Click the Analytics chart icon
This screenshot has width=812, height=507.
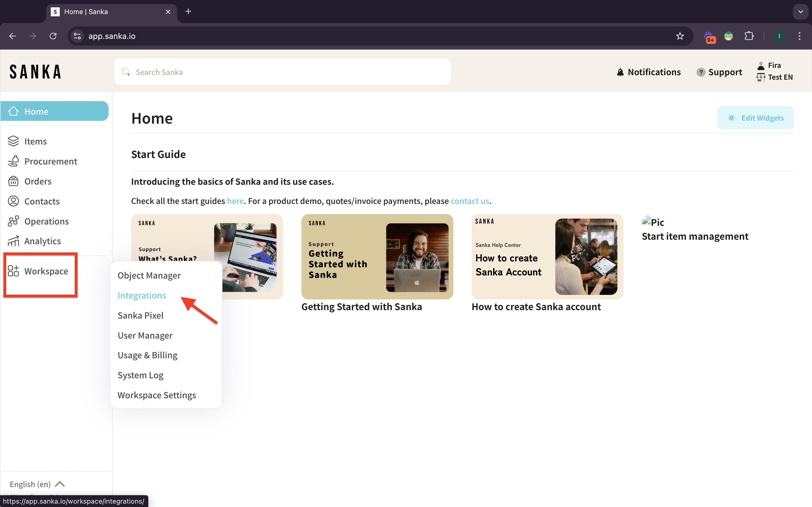click(x=14, y=241)
